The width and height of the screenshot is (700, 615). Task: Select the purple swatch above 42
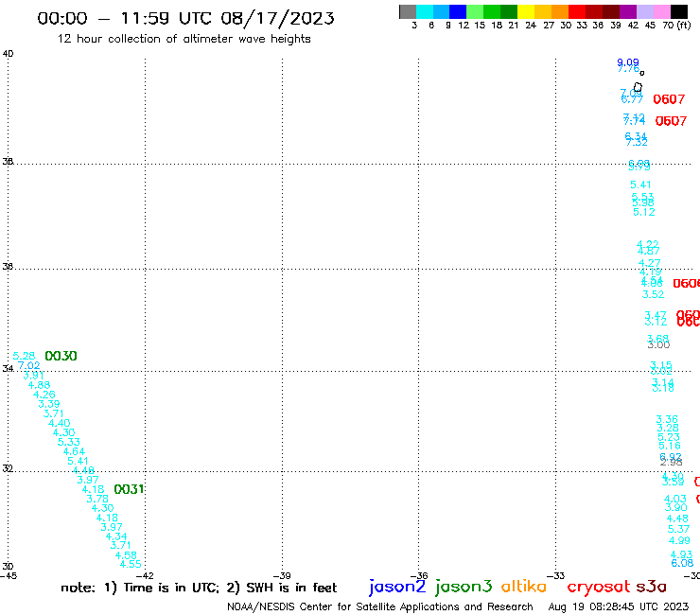(x=628, y=11)
